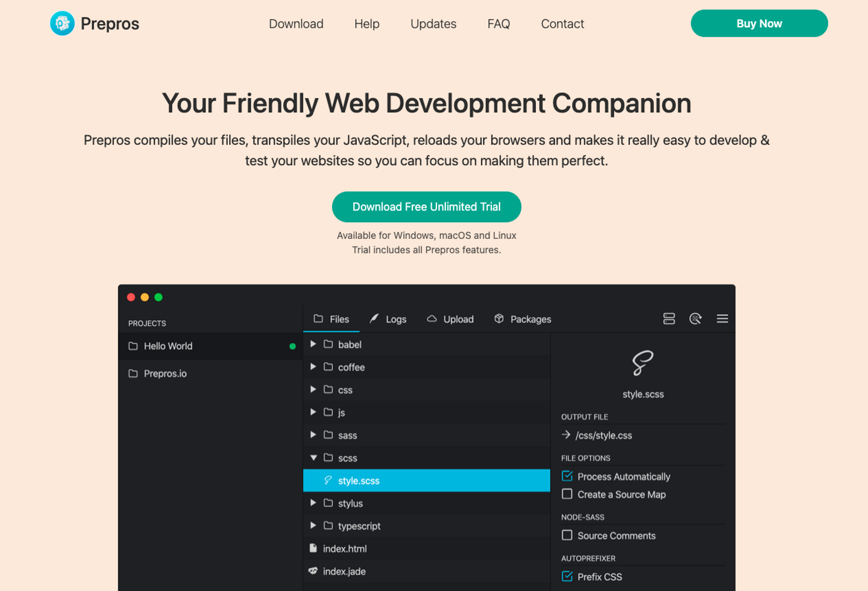Click the Upload tab cloud icon

pyautogui.click(x=432, y=318)
